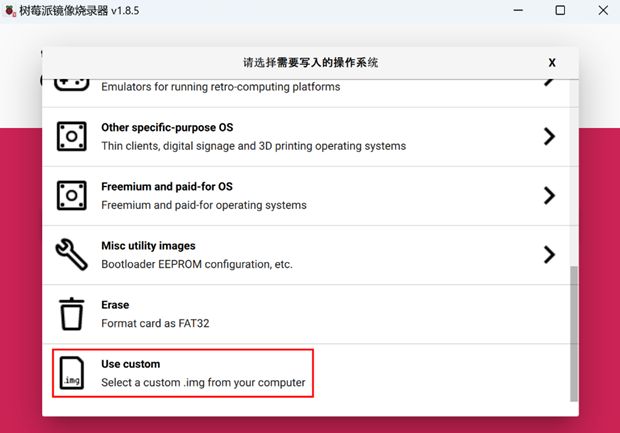
Task: Click the Raspberry Pi logo in the title bar
Action: click(x=10, y=11)
